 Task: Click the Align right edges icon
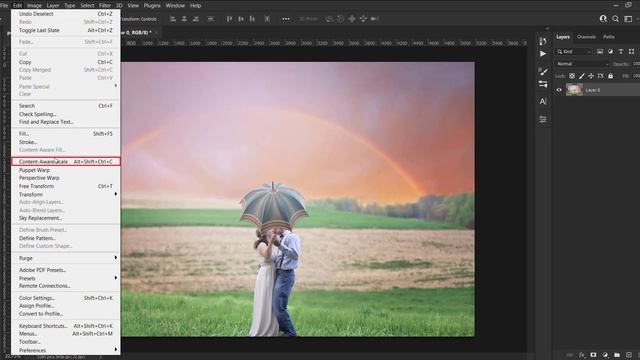(196, 19)
